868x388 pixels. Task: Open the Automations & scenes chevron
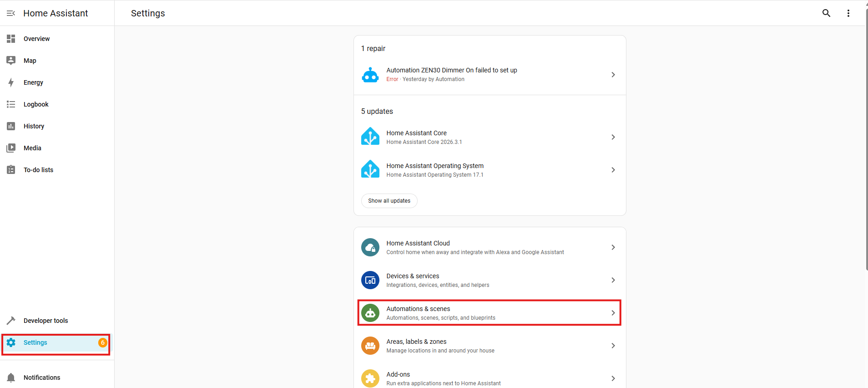(x=613, y=313)
